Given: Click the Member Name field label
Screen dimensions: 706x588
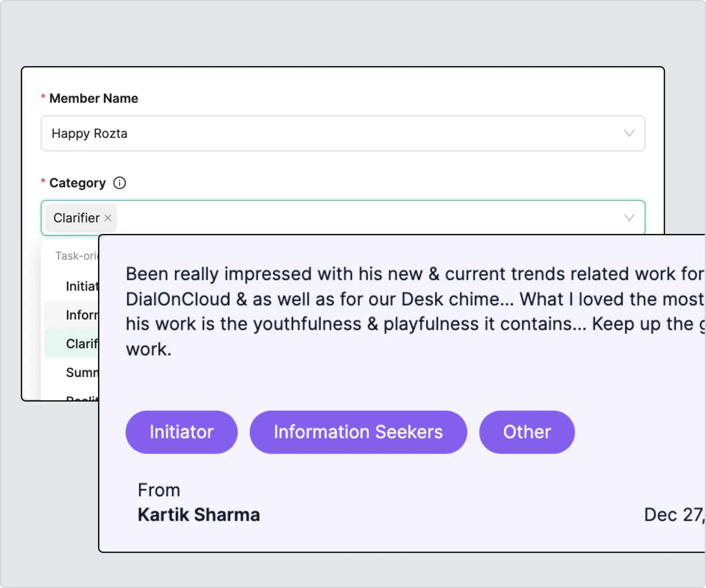Looking at the screenshot, I should [x=93, y=98].
